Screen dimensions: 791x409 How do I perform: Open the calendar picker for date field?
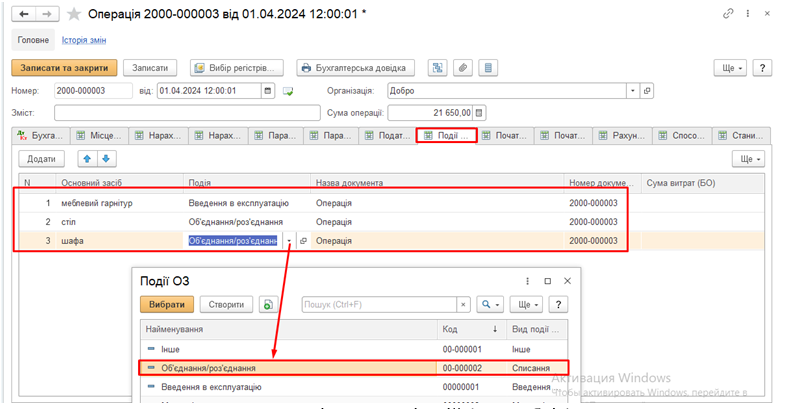pyautogui.click(x=268, y=91)
